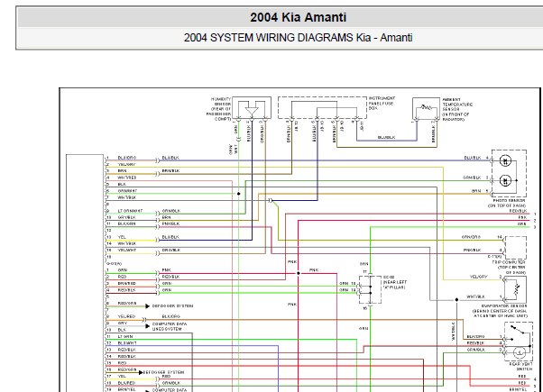Click the photo sensor diode at BLU/BLK pin 4

[506, 160]
